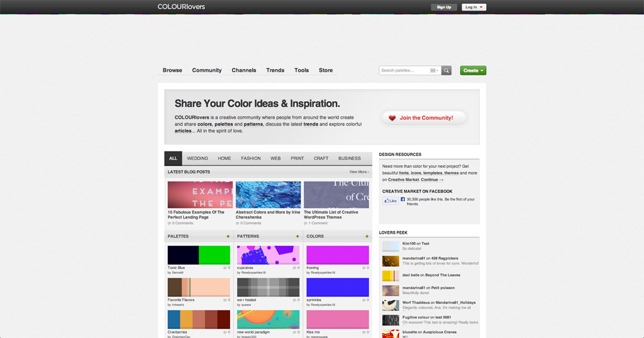644x338 pixels.
Task: Click the plus icon beside Patterns
Action: pyautogui.click(x=297, y=236)
